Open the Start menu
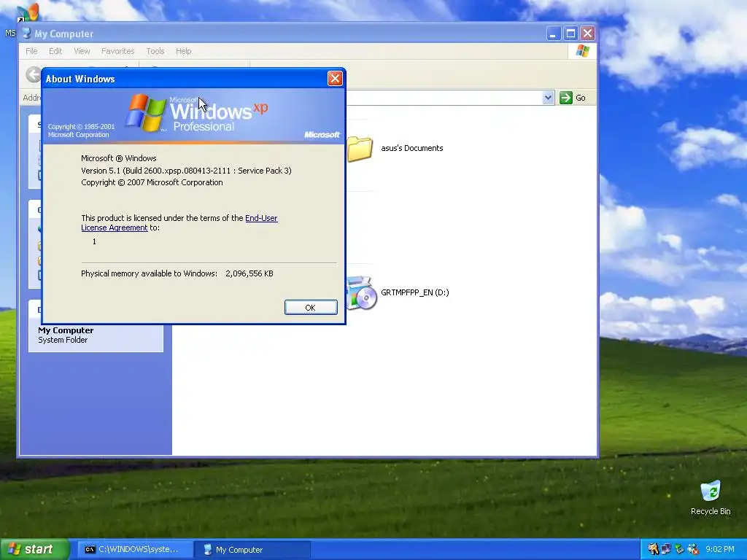This screenshot has height=560, width=747. (x=34, y=550)
